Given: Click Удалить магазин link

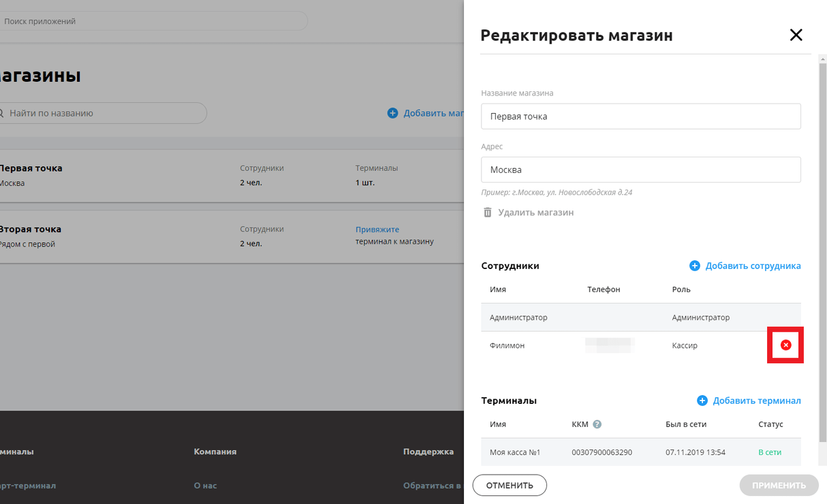Looking at the screenshot, I should pos(535,212).
